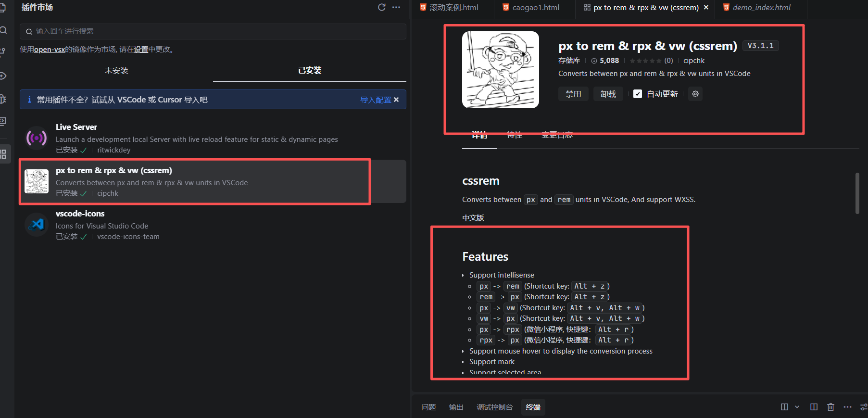Click the HTML5 icon on 滚动案例.html tab
The width and height of the screenshot is (868, 418).
[423, 7]
